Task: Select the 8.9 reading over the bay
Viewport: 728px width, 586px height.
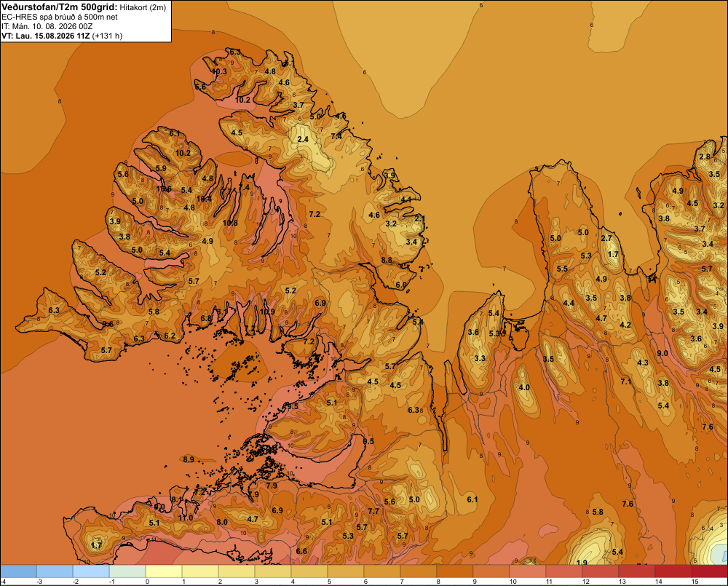Action: click(x=189, y=459)
